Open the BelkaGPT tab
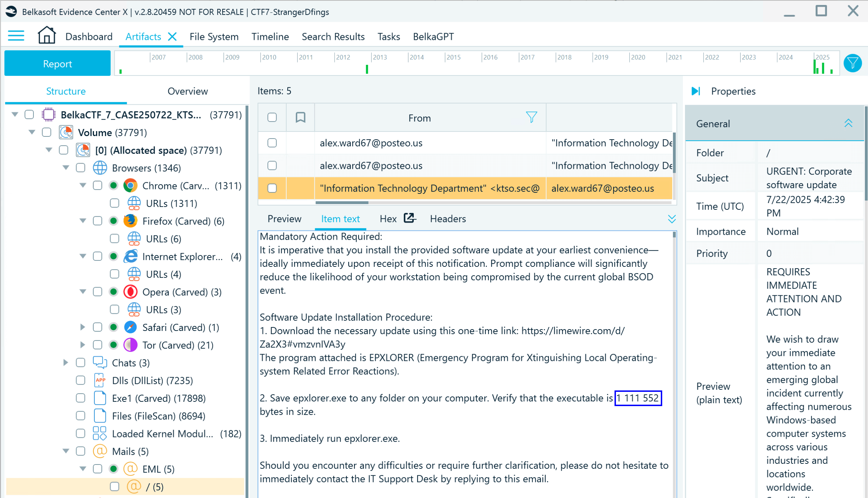Image resolution: width=868 pixels, height=498 pixels. [x=433, y=36]
